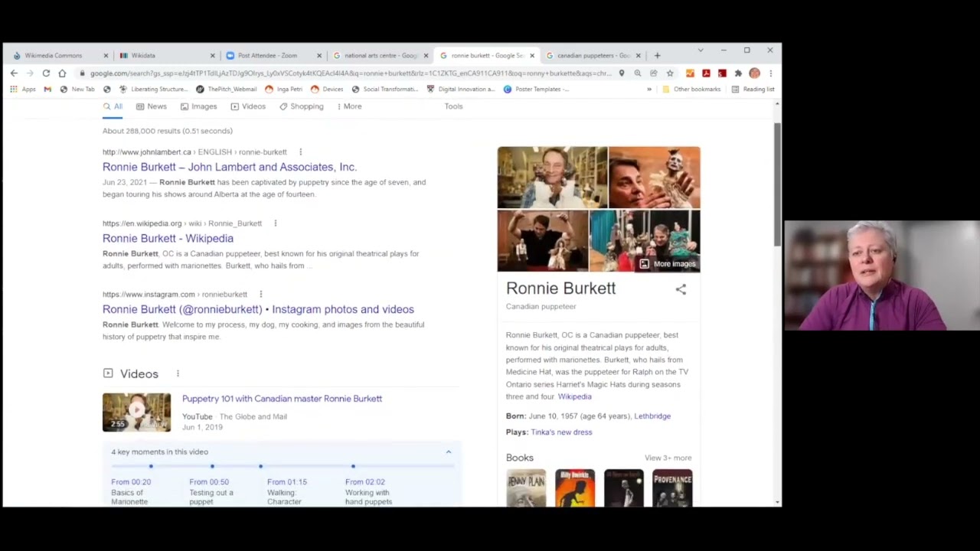Reload the current page
Viewport: 980px width, 551px height.
46,73
